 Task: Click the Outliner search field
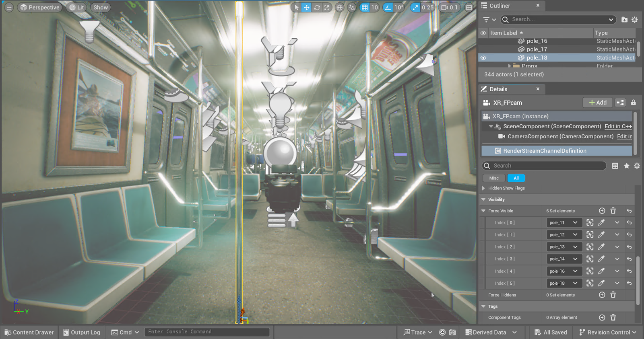click(x=557, y=19)
